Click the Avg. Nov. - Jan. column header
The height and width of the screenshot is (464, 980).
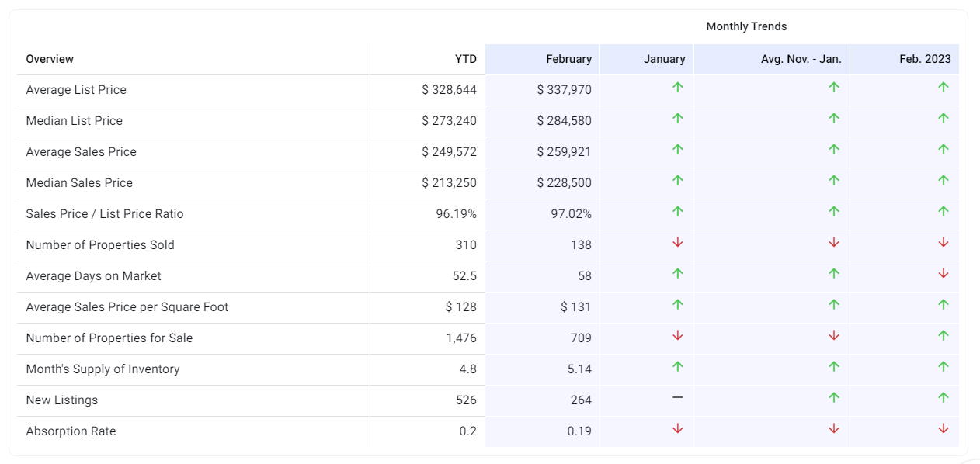click(801, 59)
